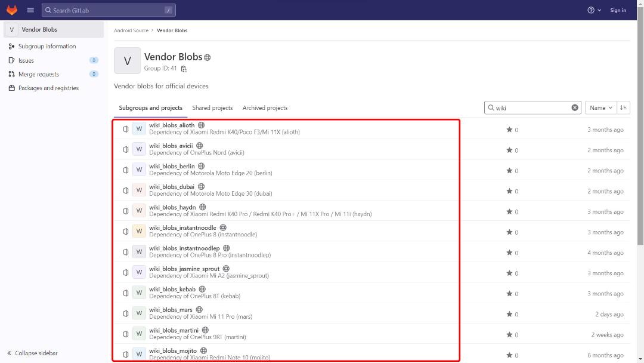
Task: Open Packages and registries menu
Action: tap(48, 88)
